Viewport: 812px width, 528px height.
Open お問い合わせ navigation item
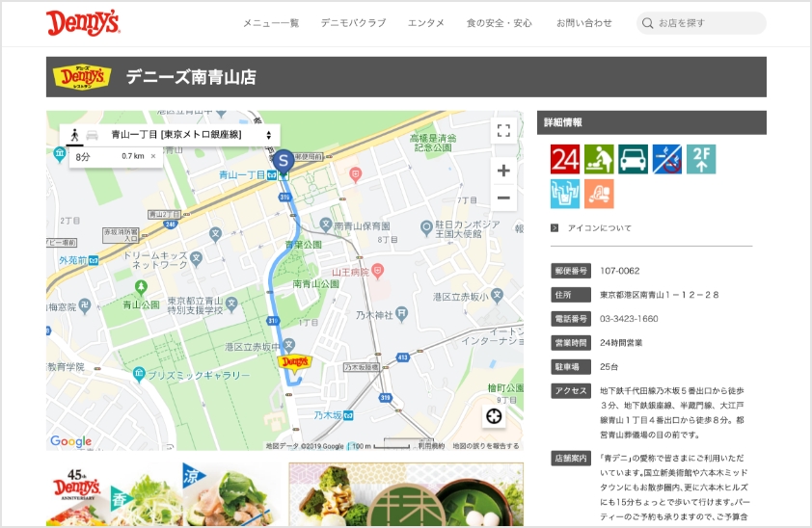(584, 23)
